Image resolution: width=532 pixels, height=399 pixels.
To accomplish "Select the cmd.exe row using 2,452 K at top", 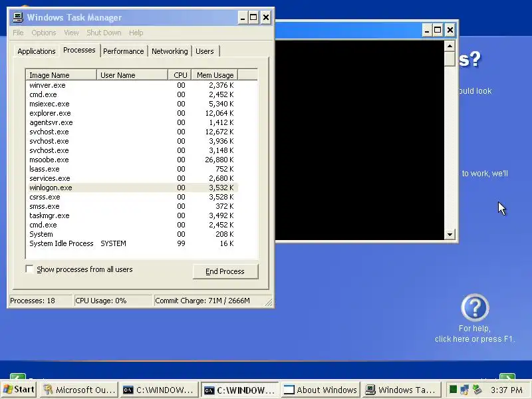I will (x=132, y=94).
